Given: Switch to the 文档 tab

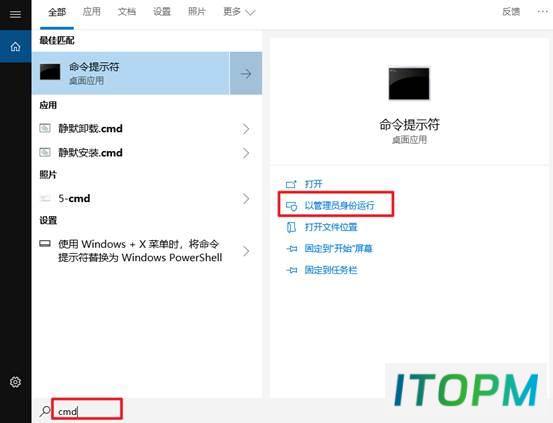Looking at the screenshot, I should tap(127, 12).
